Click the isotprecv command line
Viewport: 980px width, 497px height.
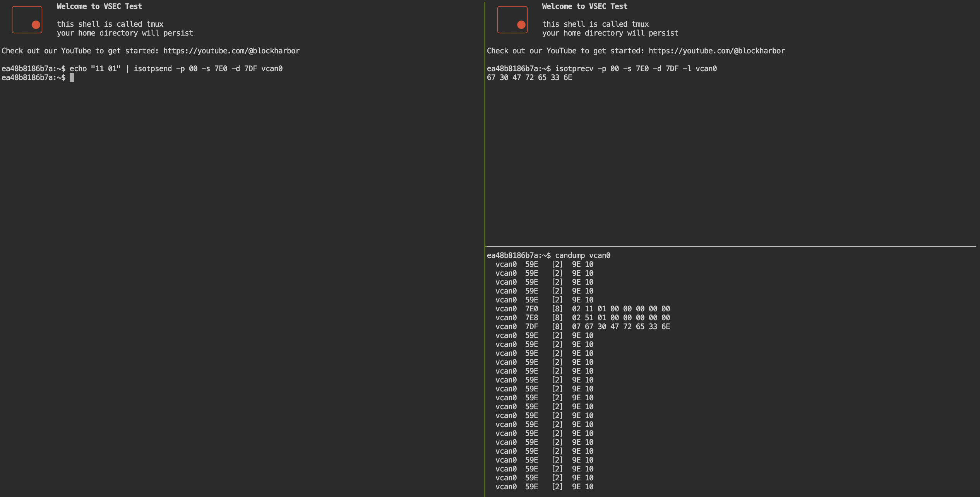602,69
